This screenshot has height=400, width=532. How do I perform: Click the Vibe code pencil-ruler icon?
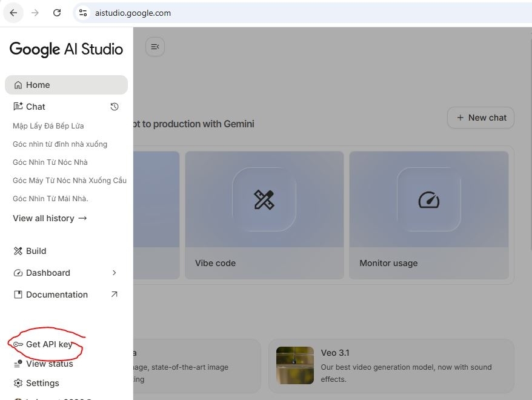point(264,199)
